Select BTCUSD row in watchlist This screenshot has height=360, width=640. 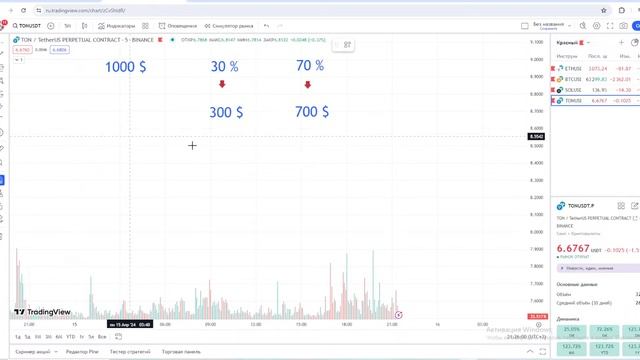[596, 79]
